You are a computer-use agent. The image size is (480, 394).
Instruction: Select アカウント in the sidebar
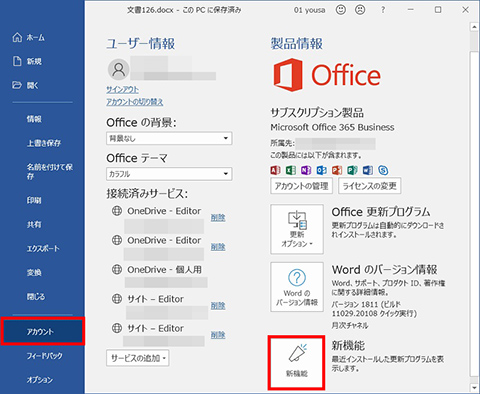(x=43, y=331)
